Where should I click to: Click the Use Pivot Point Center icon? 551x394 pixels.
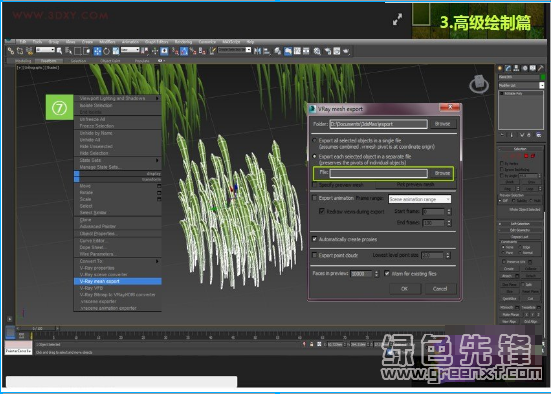click(x=144, y=51)
